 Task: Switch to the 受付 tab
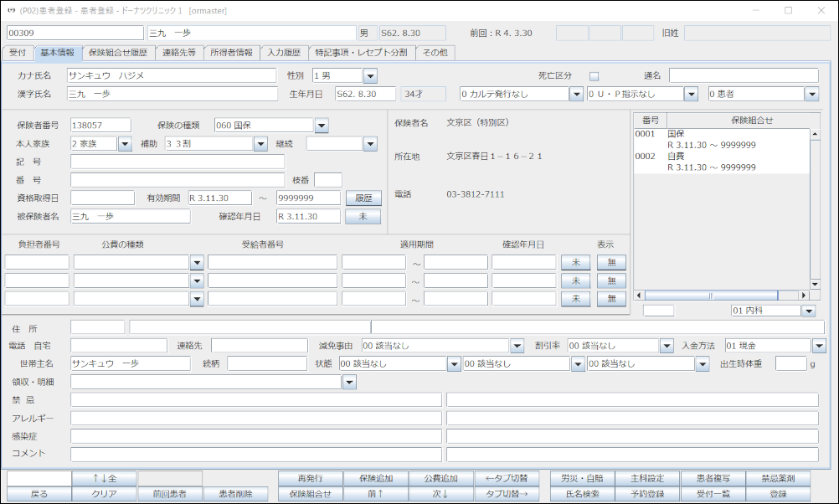pyautogui.click(x=18, y=53)
